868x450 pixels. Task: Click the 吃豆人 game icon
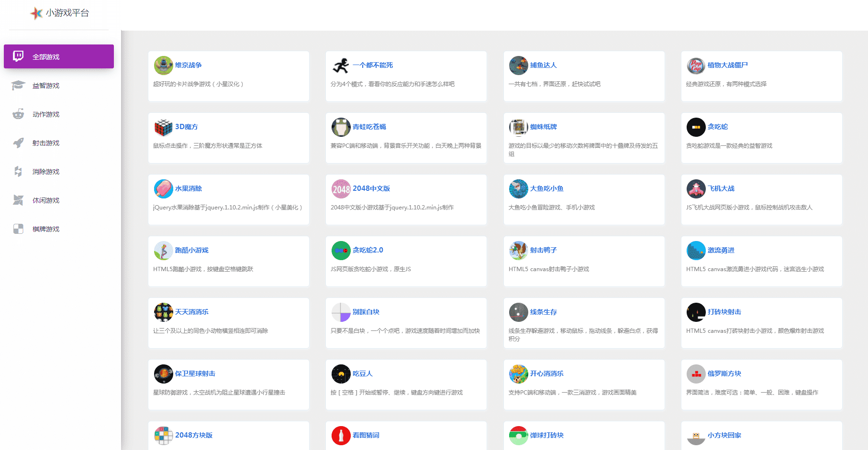341,374
